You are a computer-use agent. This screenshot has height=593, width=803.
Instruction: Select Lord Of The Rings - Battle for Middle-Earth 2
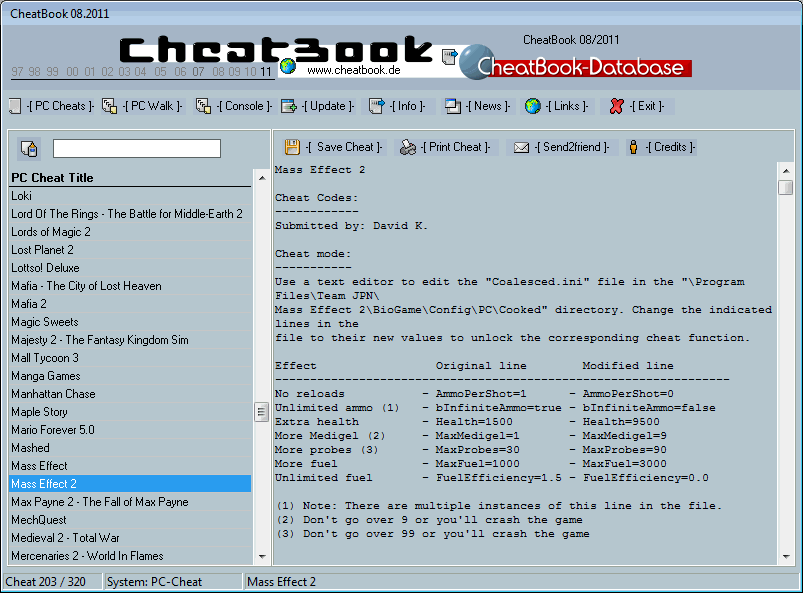tap(131, 214)
